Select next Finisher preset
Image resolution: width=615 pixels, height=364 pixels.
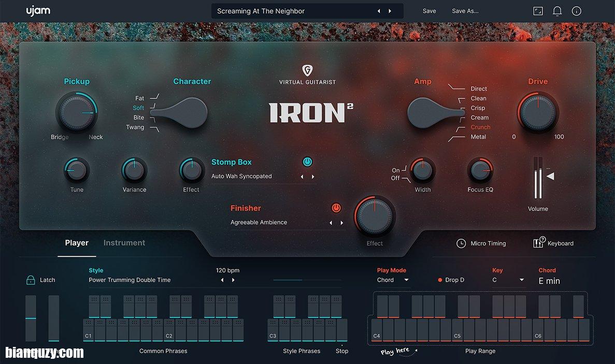pos(341,223)
